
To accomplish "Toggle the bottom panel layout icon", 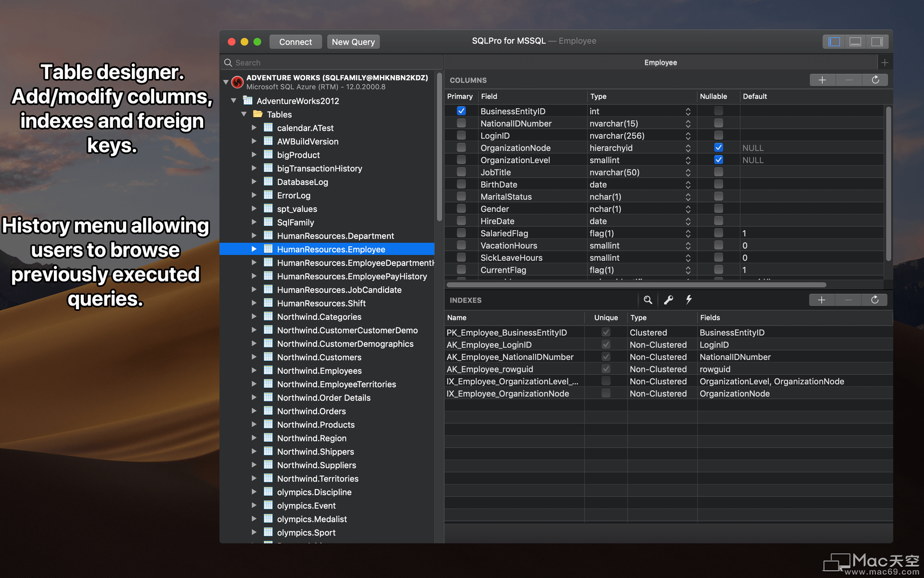I will coord(855,42).
